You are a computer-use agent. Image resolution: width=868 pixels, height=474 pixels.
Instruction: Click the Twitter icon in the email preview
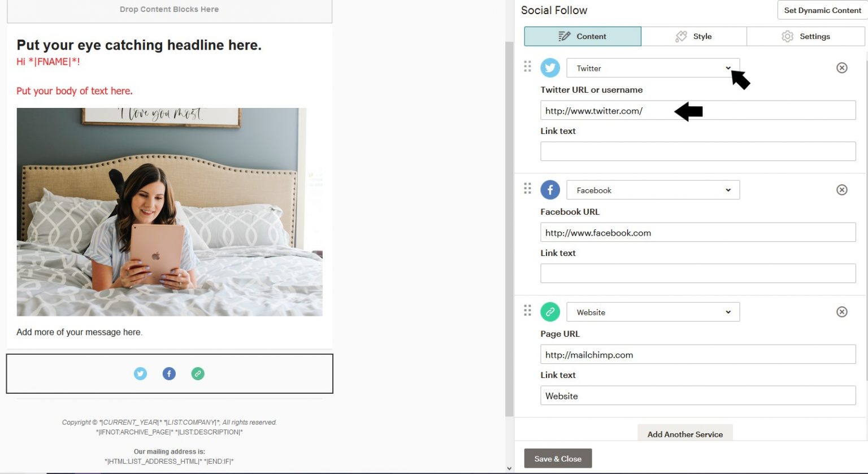140,373
